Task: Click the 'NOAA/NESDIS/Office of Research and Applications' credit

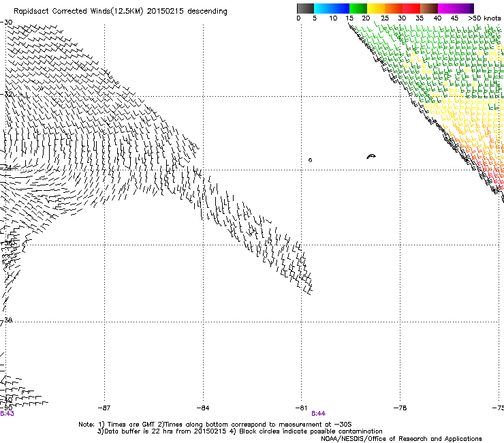Action: 401,439
